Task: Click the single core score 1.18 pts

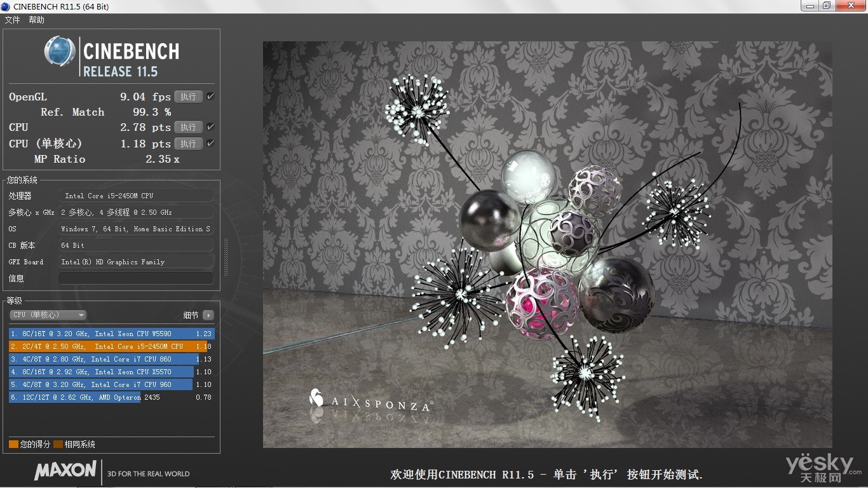Action: [146, 144]
